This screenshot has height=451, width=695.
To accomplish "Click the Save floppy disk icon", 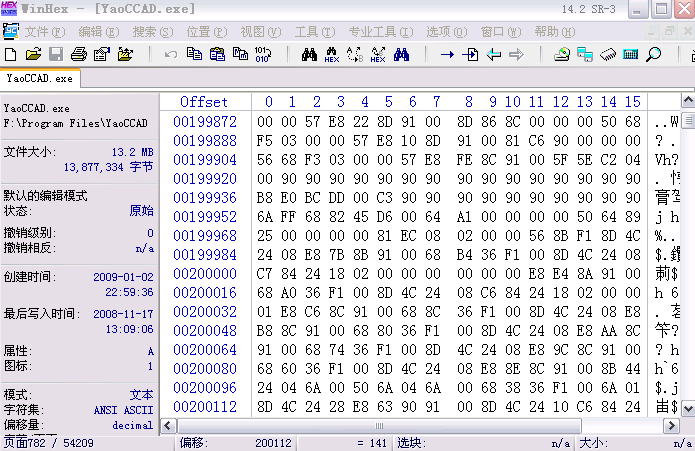I will point(56,54).
